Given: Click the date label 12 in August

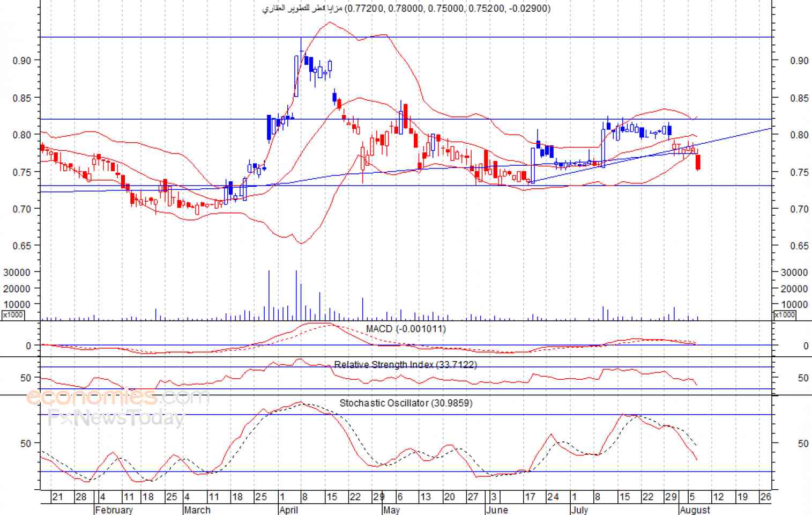Looking at the screenshot, I should tap(718, 497).
